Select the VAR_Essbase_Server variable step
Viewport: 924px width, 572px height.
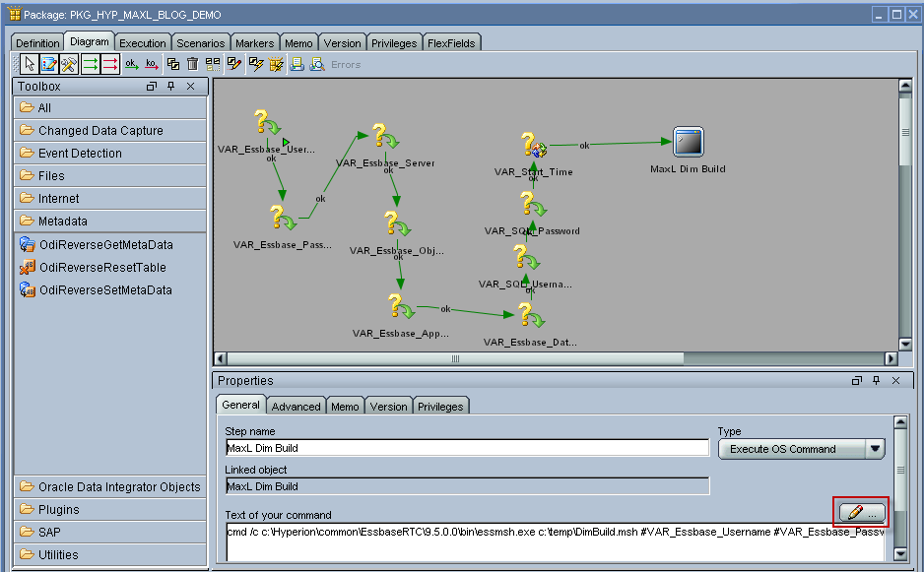click(386, 136)
